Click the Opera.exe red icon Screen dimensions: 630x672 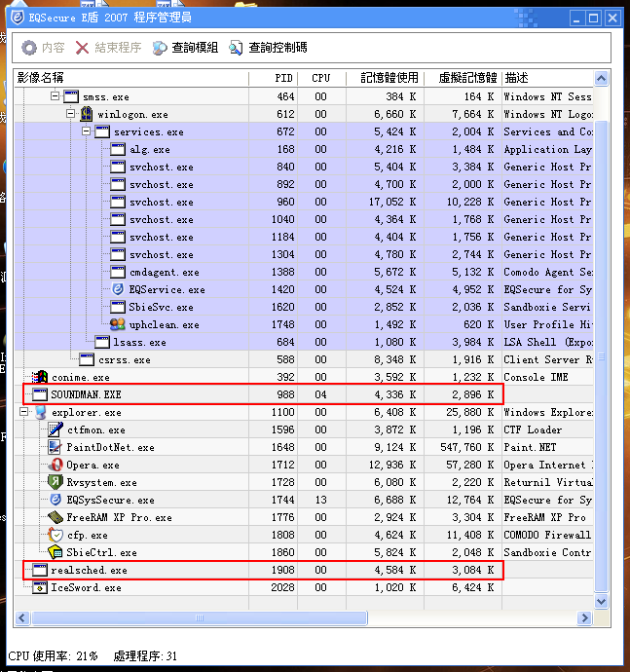pyautogui.click(x=56, y=465)
